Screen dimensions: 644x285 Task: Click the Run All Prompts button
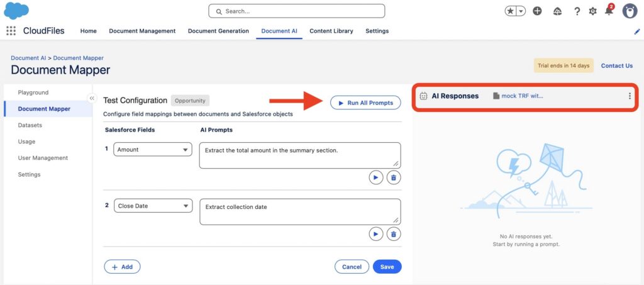tap(365, 103)
